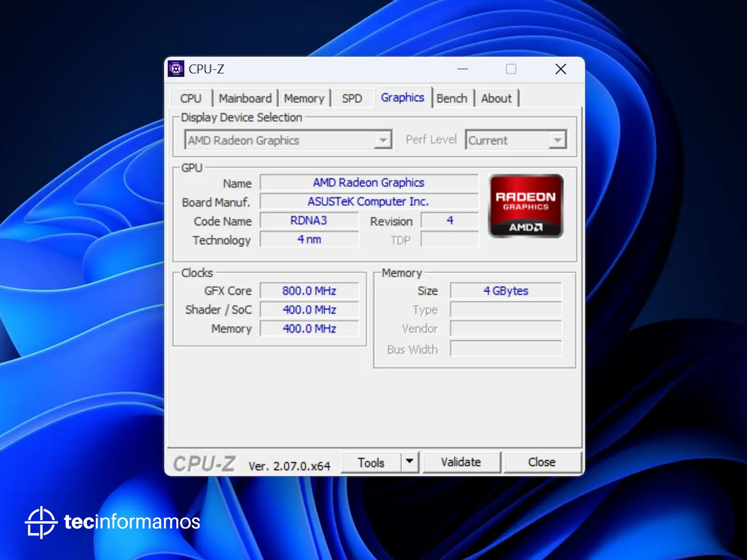This screenshot has width=747, height=560.
Task: Click the Close button at bottom
Action: coord(542,462)
